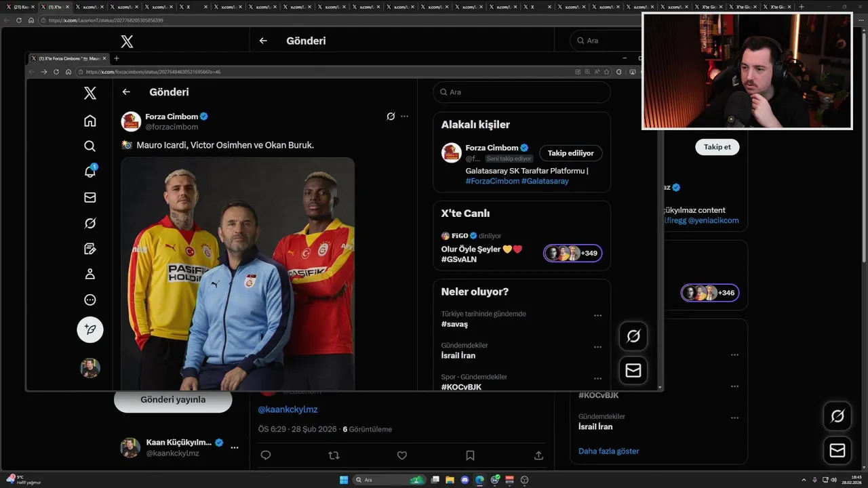This screenshot has height=488, width=868.
Task: Click yeniacikcom mention in background window
Action: pyautogui.click(x=713, y=220)
